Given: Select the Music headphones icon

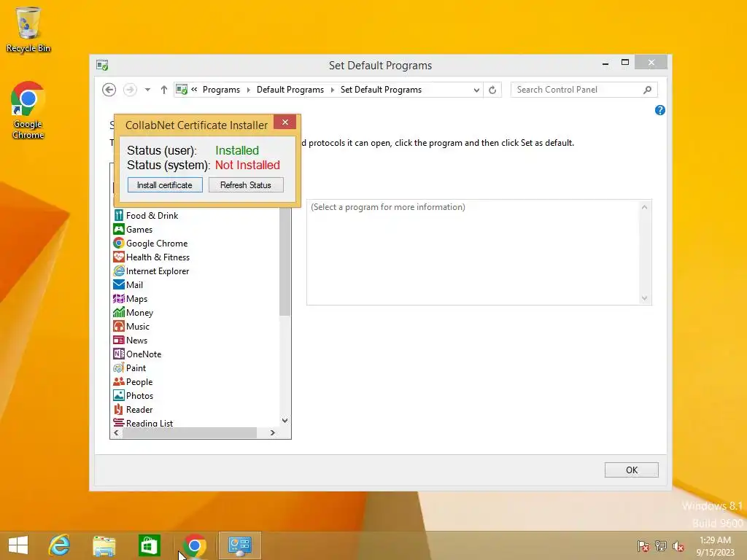Looking at the screenshot, I should click(119, 326).
